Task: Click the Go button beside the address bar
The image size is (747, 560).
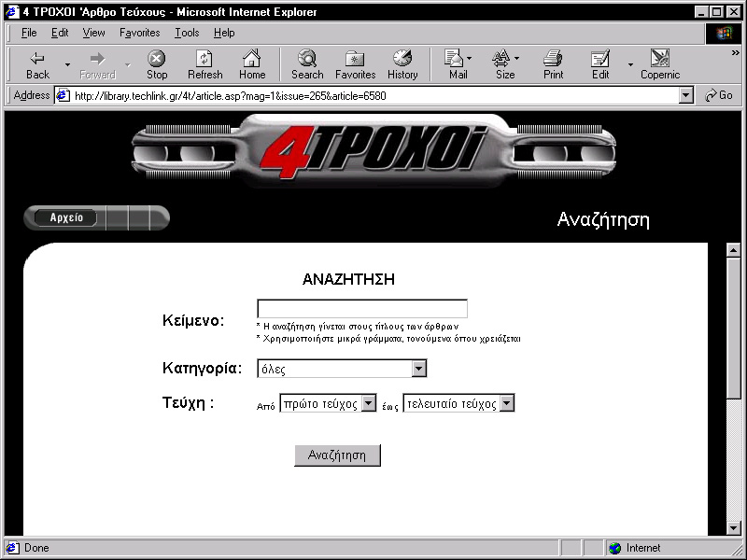Action: (x=719, y=96)
